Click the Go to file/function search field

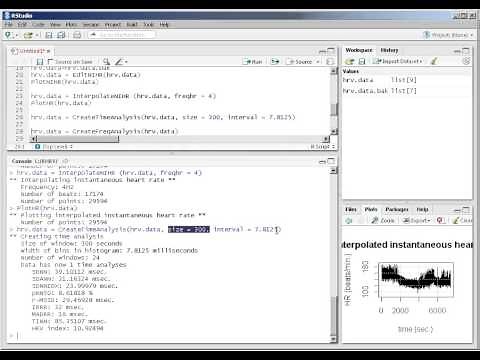122,35
